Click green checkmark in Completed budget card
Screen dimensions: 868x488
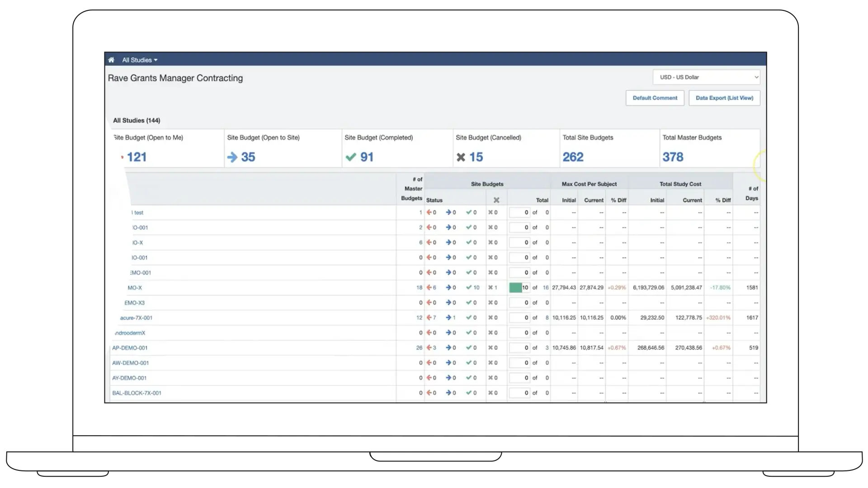(x=351, y=157)
